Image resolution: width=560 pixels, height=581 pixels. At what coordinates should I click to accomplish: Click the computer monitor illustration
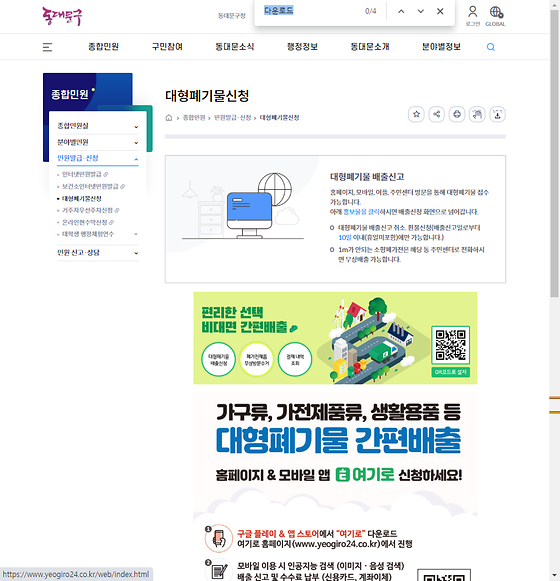click(x=249, y=215)
